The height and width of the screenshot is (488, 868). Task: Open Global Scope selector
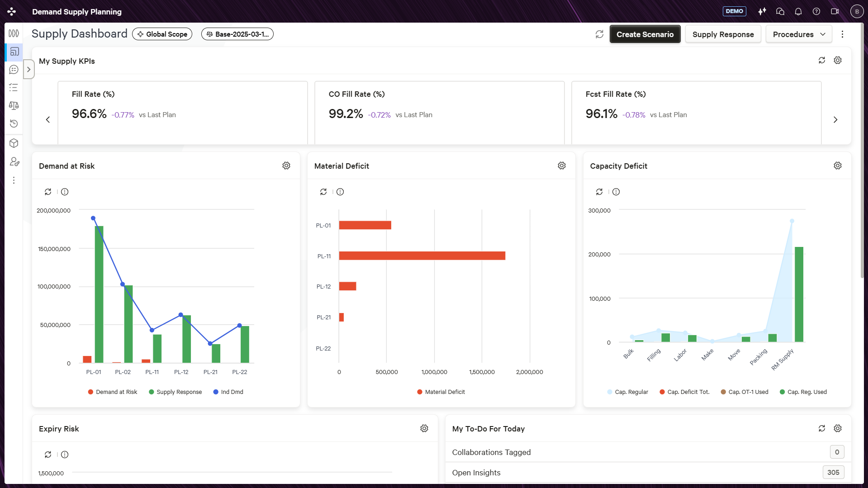[162, 34]
